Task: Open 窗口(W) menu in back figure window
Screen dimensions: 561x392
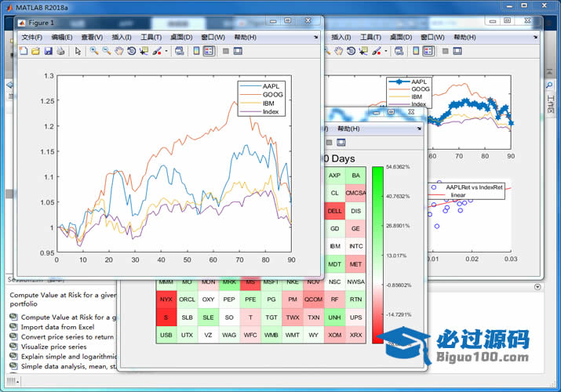Action: point(432,37)
